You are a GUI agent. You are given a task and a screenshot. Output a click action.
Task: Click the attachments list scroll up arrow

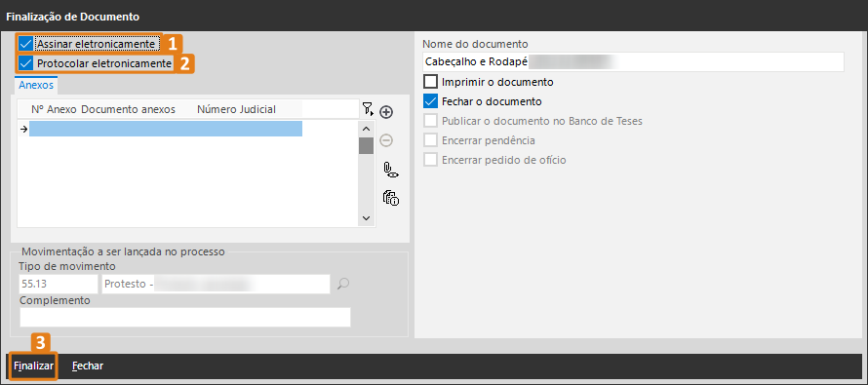pos(366,130)
